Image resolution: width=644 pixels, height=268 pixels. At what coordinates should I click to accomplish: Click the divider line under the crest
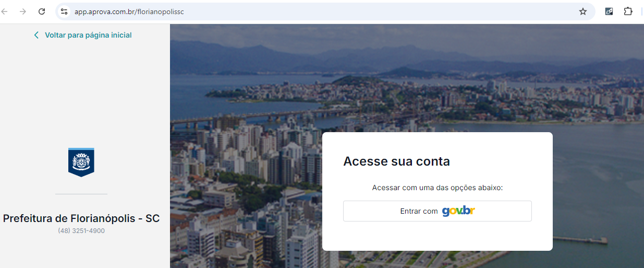tap(81, 194)
